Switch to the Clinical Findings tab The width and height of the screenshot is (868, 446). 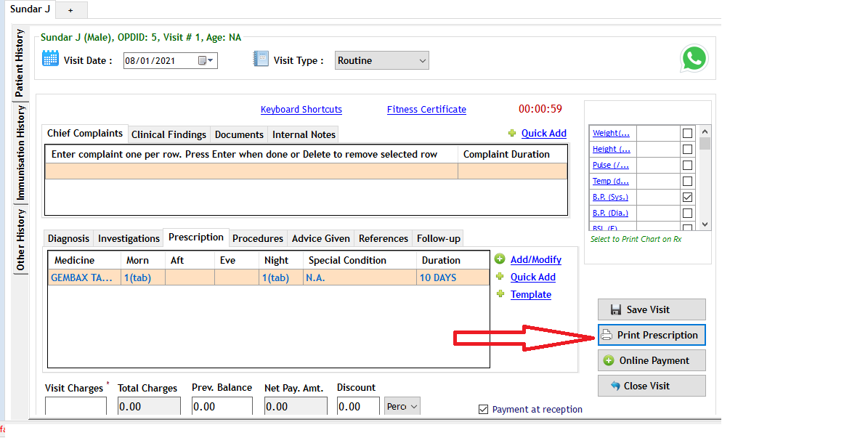169,134
